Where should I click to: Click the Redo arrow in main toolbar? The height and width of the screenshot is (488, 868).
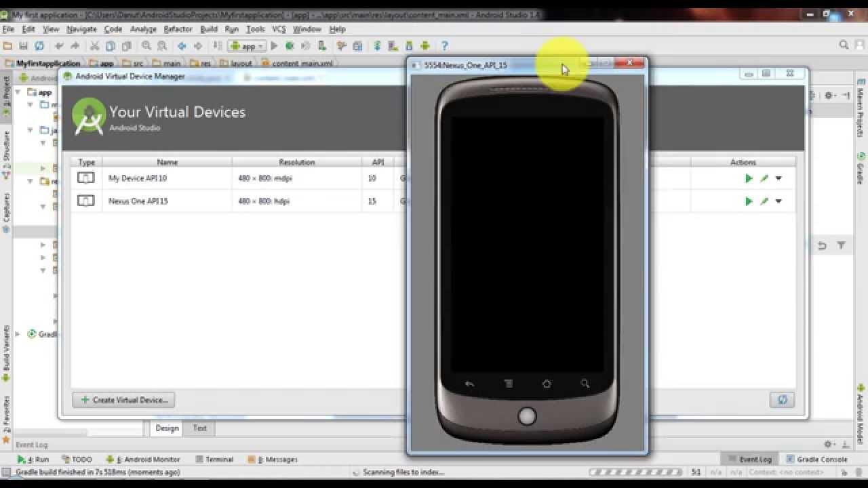[x=75, y=46]
